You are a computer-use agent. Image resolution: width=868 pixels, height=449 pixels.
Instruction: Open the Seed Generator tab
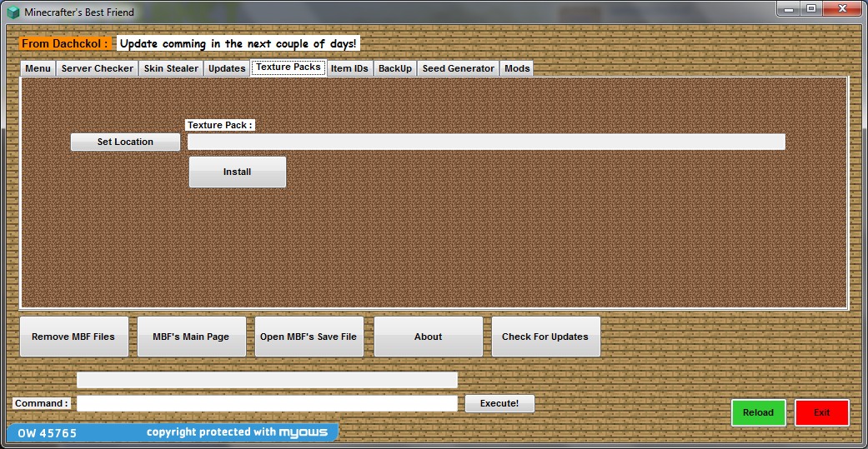click(459, 68)
